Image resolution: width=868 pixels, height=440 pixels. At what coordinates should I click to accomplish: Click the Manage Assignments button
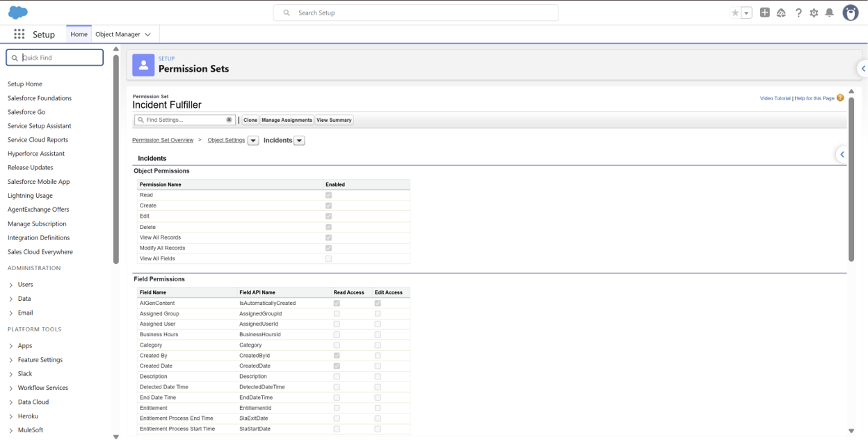287,120
